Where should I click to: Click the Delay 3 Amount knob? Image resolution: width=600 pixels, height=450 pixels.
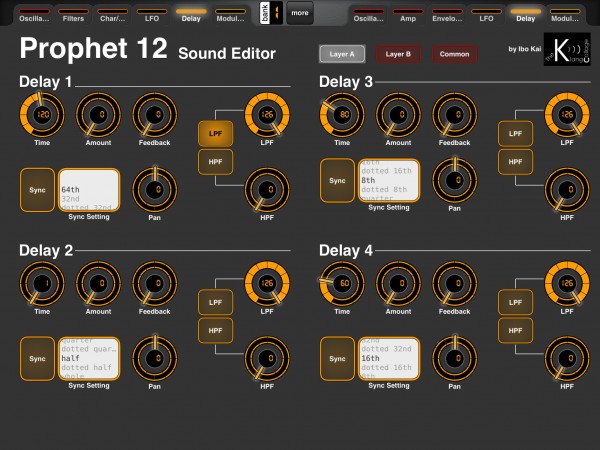point(398,114)
